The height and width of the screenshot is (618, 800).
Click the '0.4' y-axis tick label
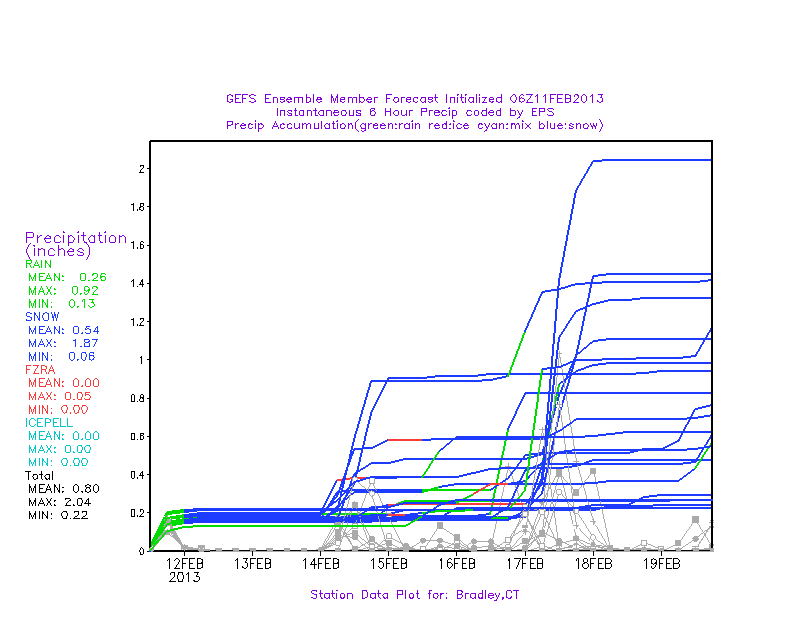pyautogui.click(x=137, y=475)
